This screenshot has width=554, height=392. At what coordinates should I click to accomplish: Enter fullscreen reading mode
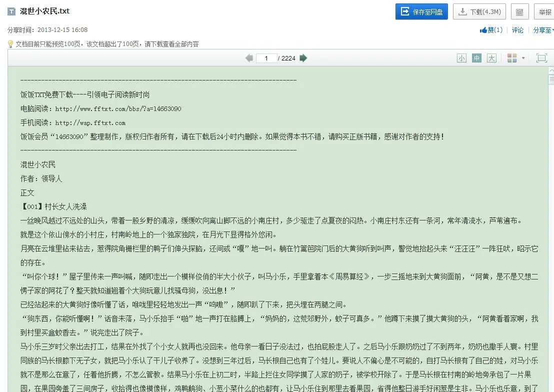[x=541, y=58]
